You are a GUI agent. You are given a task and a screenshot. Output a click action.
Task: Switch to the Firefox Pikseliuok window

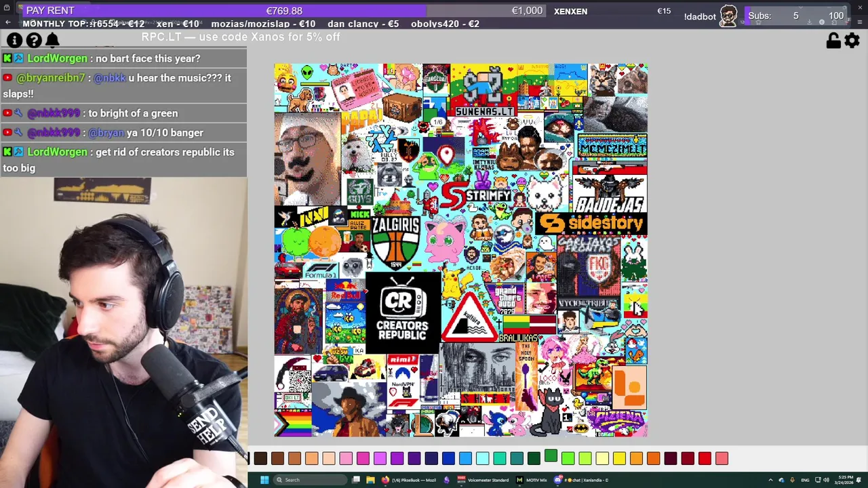point(410,480)
